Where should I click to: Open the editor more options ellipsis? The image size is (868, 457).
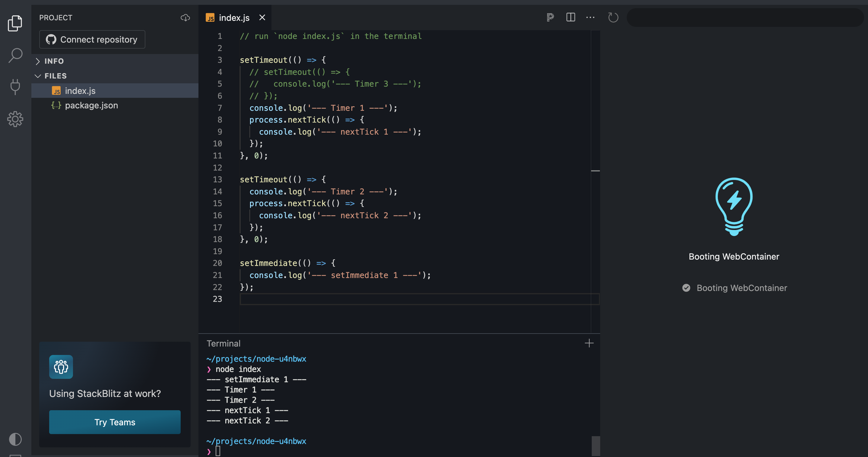coord(590,17)
